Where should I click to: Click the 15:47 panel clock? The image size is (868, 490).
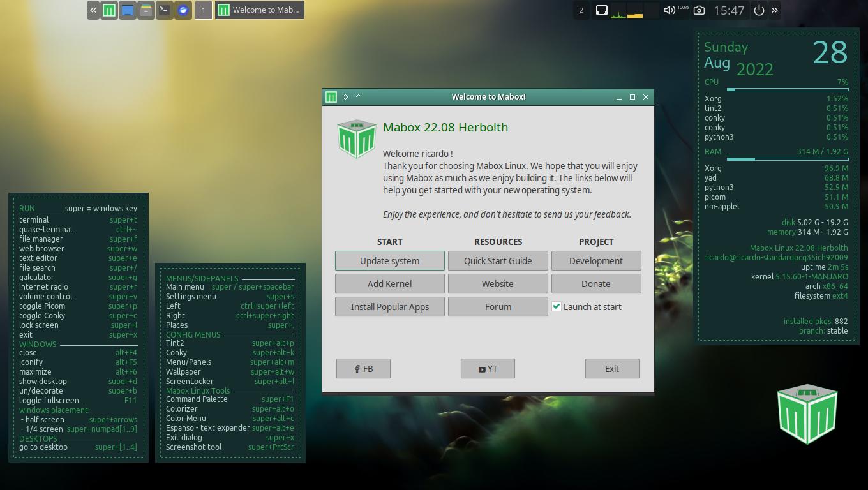pos(729,10)
